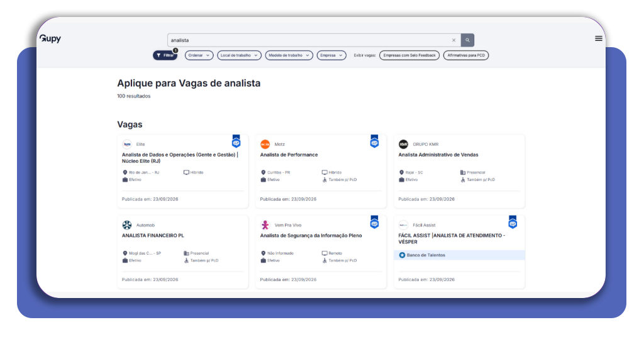Expand the Ordenar dropdown
Screen dimensions: 644x337
(199, 55)
